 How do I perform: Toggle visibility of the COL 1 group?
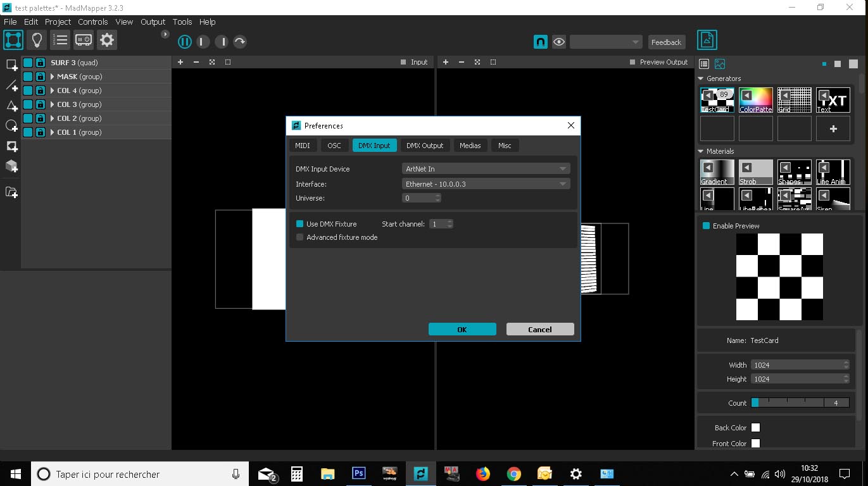pos(28,132)
